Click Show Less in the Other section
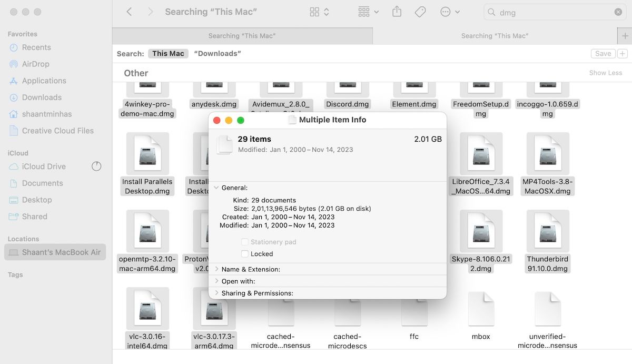The height and width of the screenshot is (364, 632). pos(605,73)
